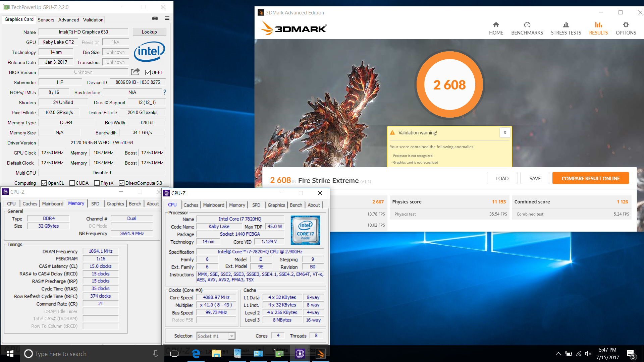This screenshot has height=362, width=644.
Task: Click the muted volume tray icon
Action: pyautogui.click(x=588, y=354)
